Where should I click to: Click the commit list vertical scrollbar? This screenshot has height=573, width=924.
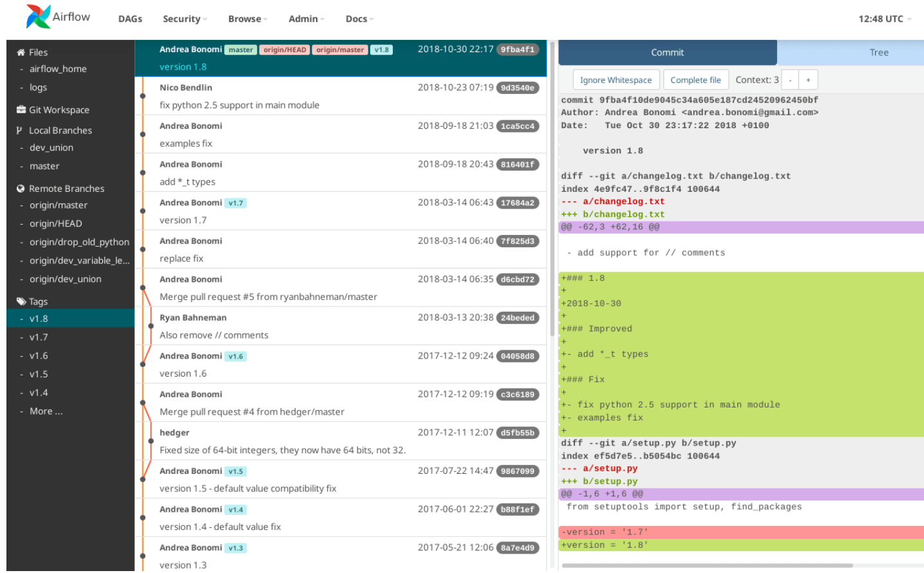552,188
